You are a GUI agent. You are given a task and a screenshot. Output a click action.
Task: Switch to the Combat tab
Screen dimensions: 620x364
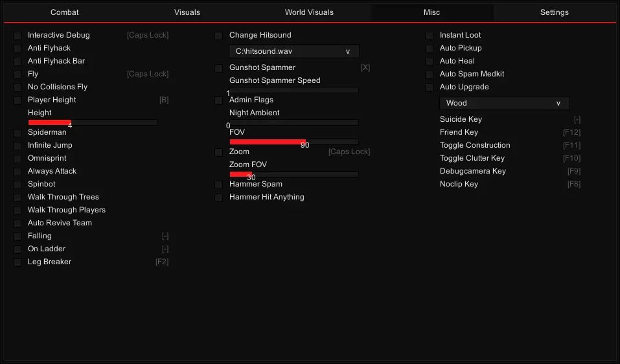pyautogui.click(x=65, y=12)
